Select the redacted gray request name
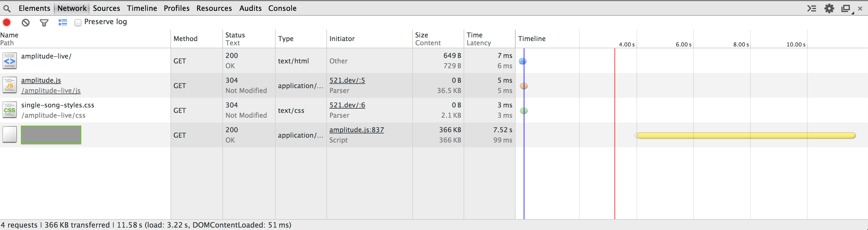868x230 pixels. pyautogui.click(x=51, y=135)
